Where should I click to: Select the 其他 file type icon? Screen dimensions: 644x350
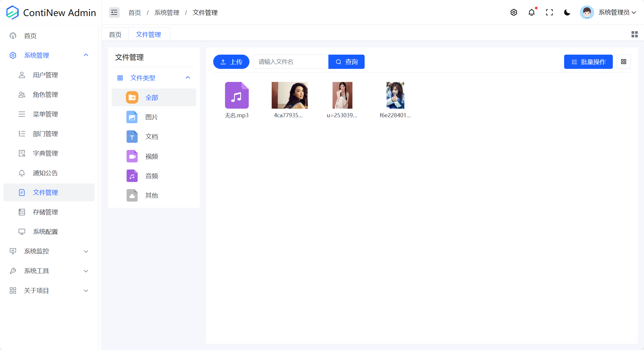tap(132, 195)
